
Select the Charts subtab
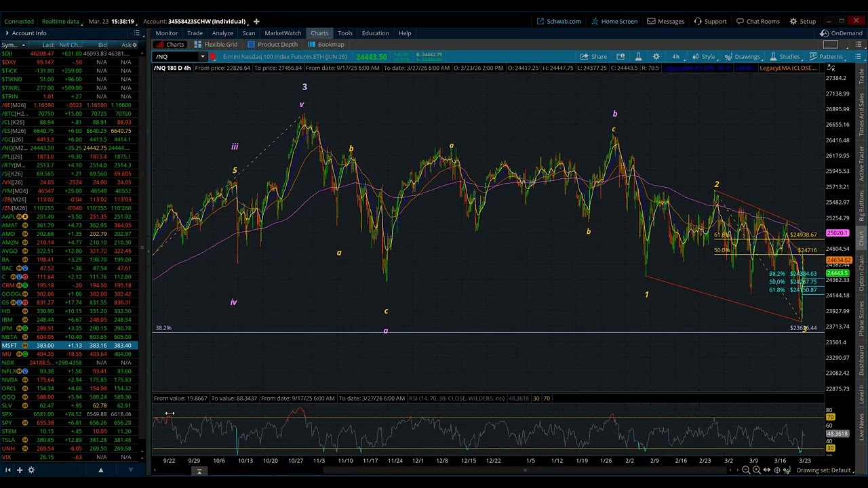[x=170, y=44]
